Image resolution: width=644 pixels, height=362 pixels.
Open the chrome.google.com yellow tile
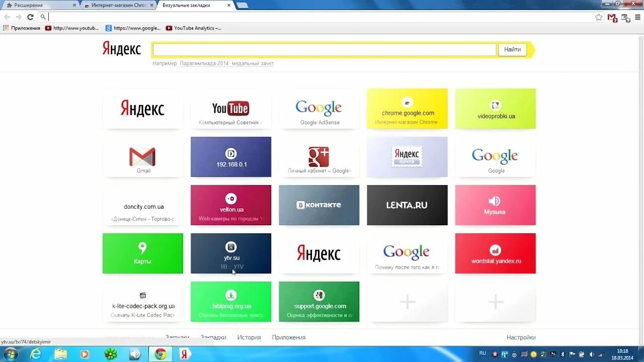point(407,109)
